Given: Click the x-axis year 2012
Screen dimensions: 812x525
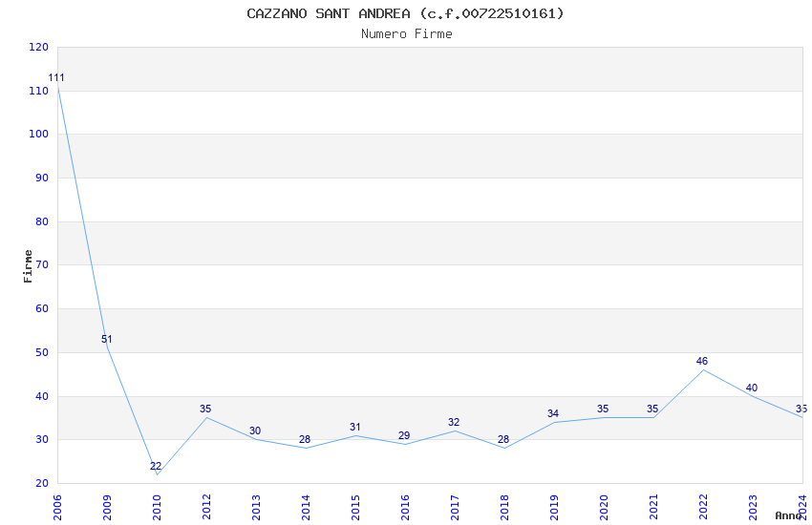Looking at the screenshot, I should pyautogui.click(x=206, y=507).
